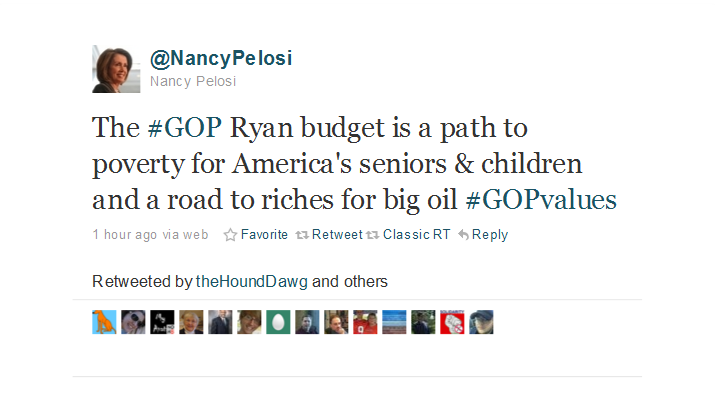The image size is (715, 409).
Task: Click the Classic RT arrows icon
Action: (x=373, y=235)
